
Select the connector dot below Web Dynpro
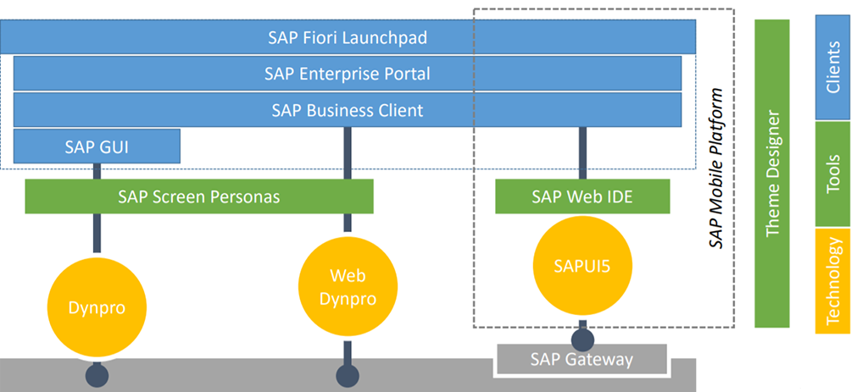[x=348, y=373]
